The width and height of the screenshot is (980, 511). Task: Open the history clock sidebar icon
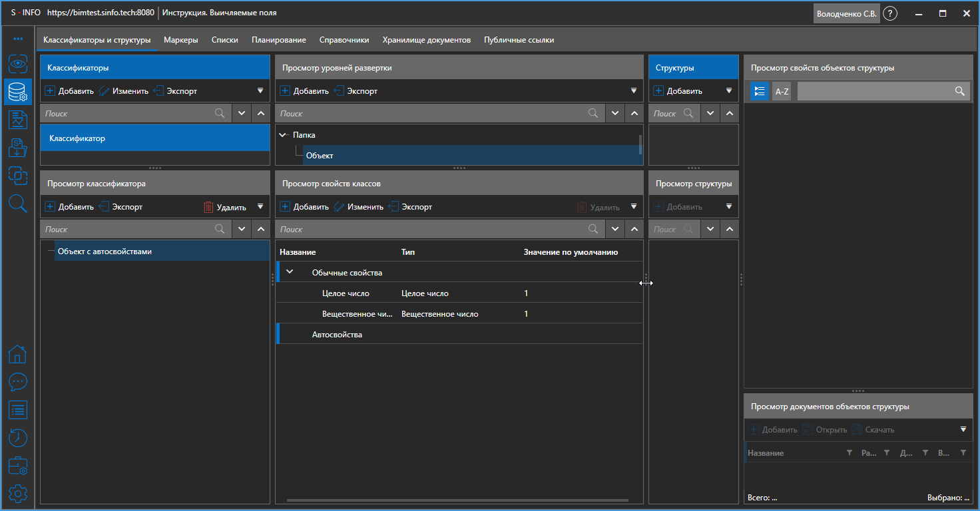[18, 438]
